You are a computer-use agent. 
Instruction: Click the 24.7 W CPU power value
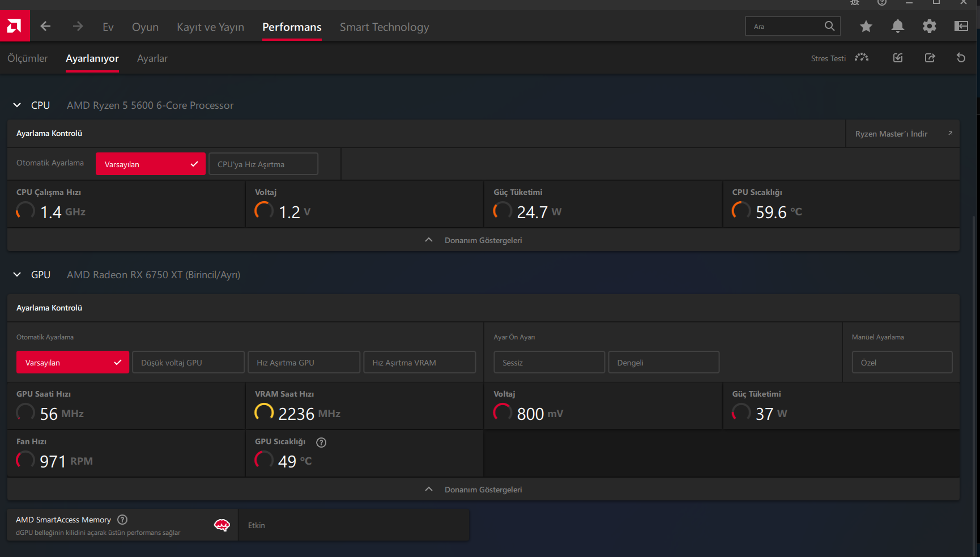pyautogui.click(x=539, y=212)
